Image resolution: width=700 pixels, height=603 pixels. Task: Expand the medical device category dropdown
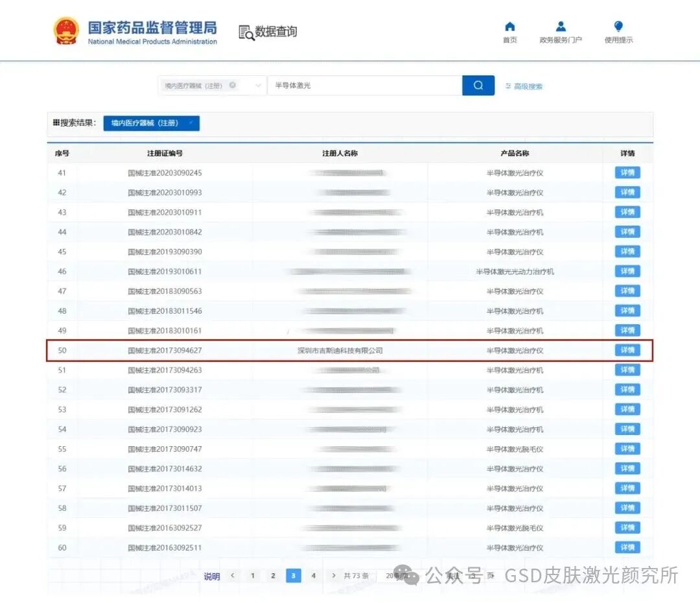coord(257,85)
